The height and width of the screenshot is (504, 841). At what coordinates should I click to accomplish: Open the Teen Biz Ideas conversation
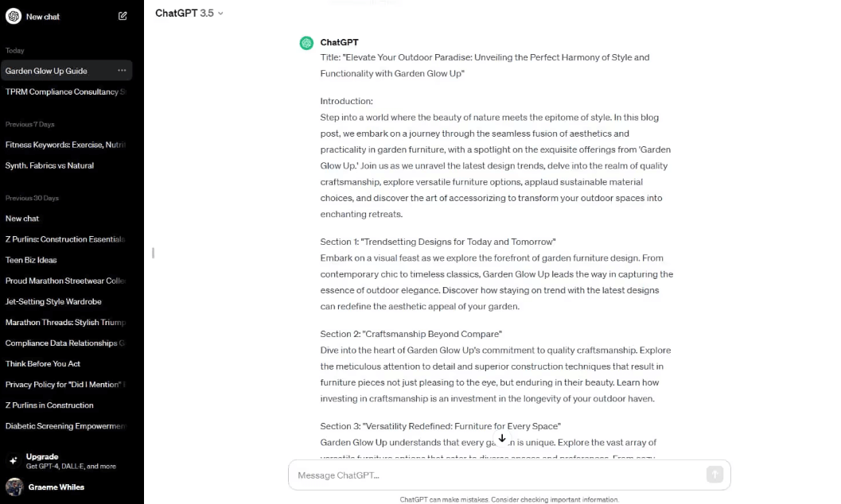[30, 260]
